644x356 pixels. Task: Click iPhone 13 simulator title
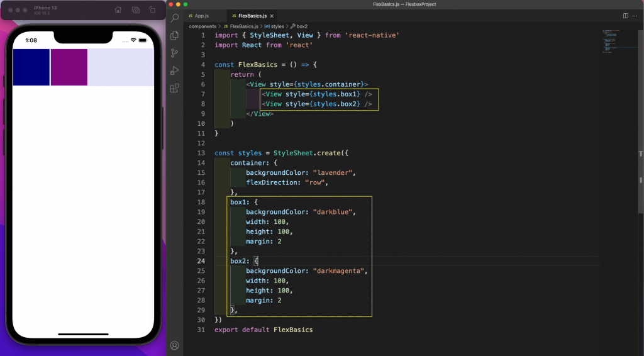tap(45, 8)
